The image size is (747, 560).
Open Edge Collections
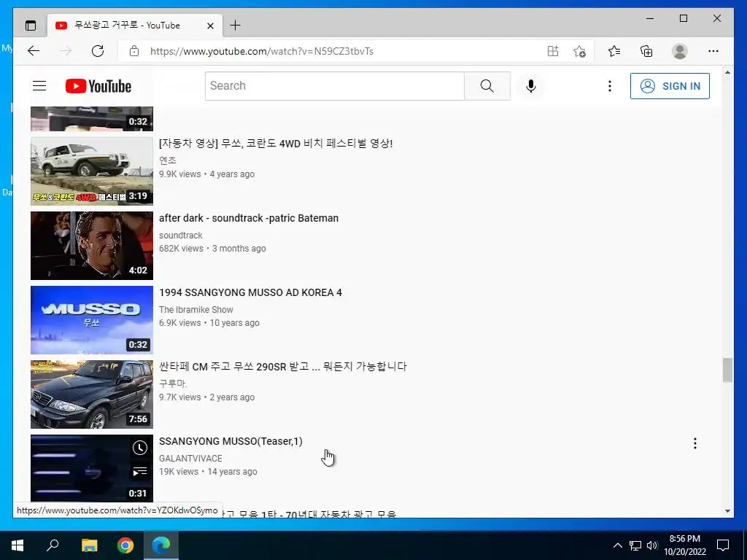tap(646, 51)
